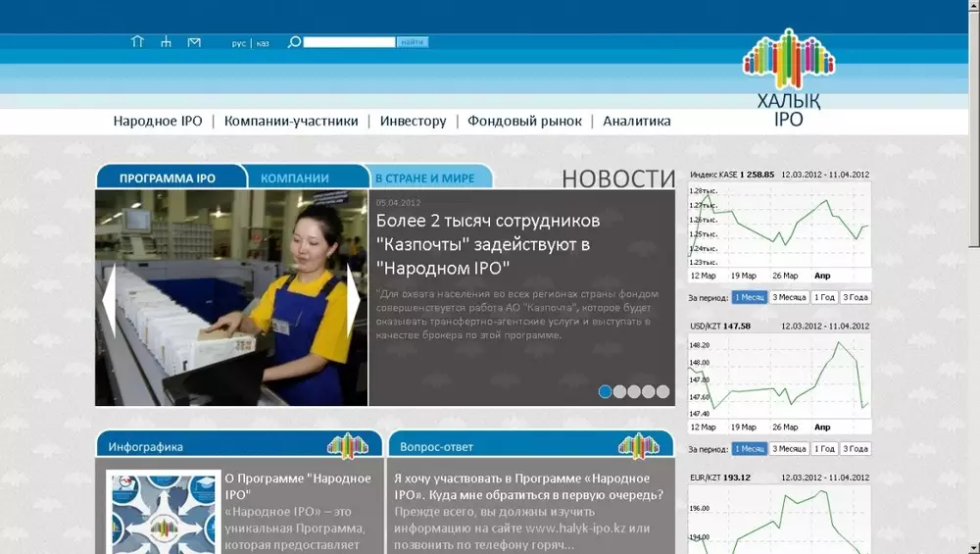Open the Народное IPO menu
The height and width of the screenshot is (554, 980).
coord(158,122)
